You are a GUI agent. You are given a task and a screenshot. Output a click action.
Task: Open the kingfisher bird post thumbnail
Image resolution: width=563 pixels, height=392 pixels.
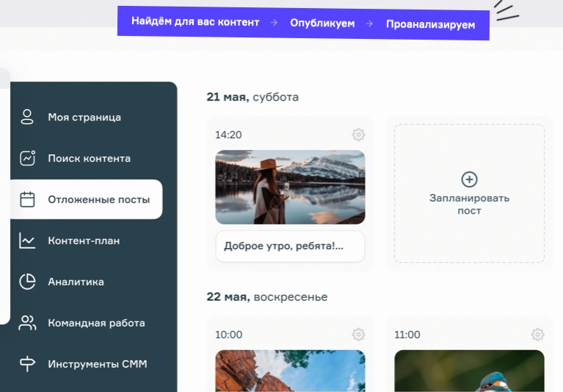click(469, 371)
